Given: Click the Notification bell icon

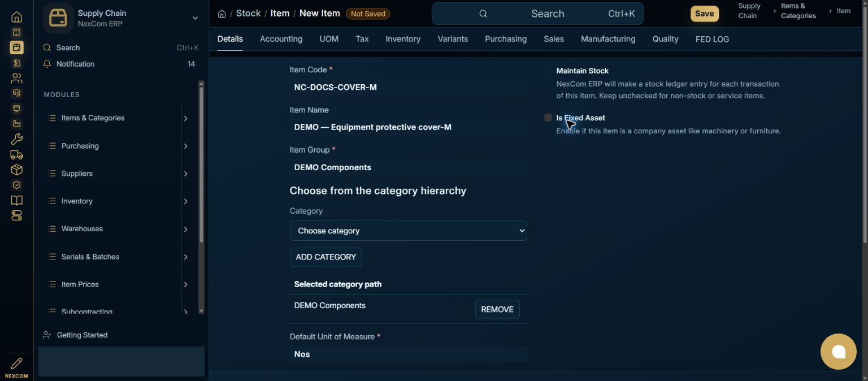Looking at the screenshot, I should click(47, 64).
